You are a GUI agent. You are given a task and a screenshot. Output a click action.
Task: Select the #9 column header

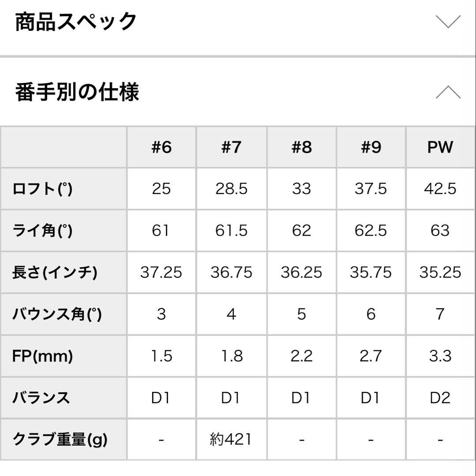point(371,147)
